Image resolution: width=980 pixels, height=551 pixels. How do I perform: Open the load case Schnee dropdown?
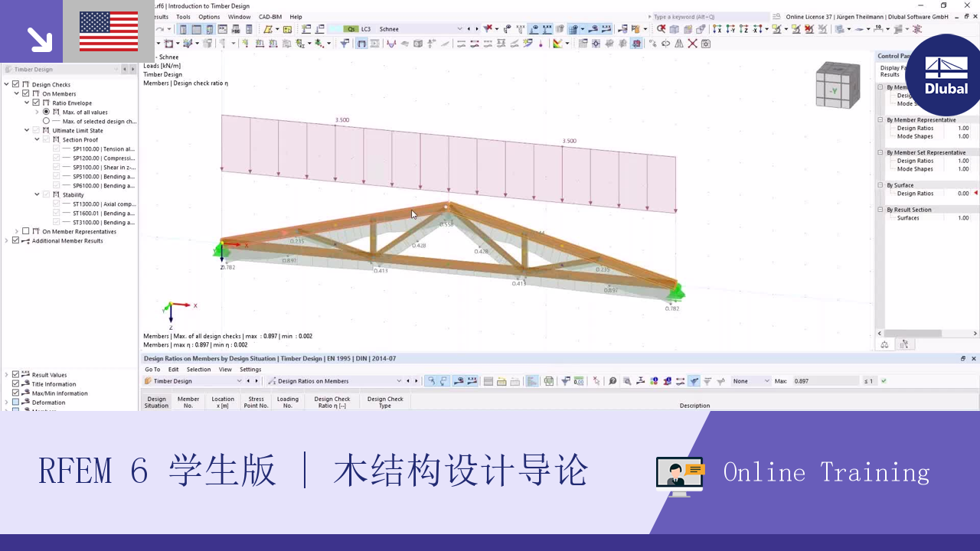click(459, 29)
